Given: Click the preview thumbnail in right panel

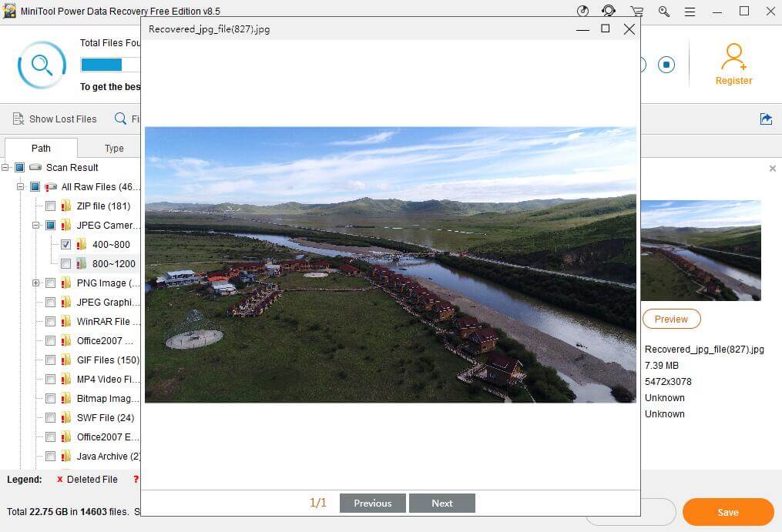Looking at the screenshot, I should click(700, 250).
